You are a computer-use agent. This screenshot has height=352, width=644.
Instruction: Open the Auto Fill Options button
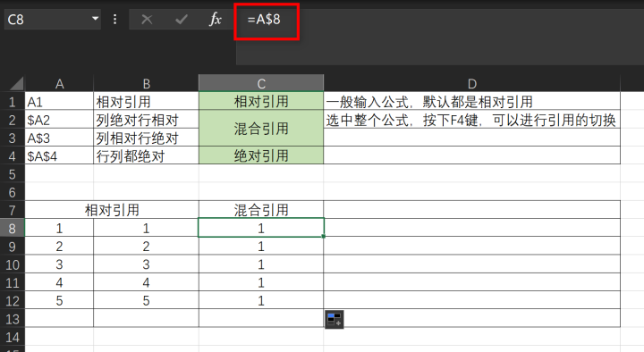coord(335,320)
